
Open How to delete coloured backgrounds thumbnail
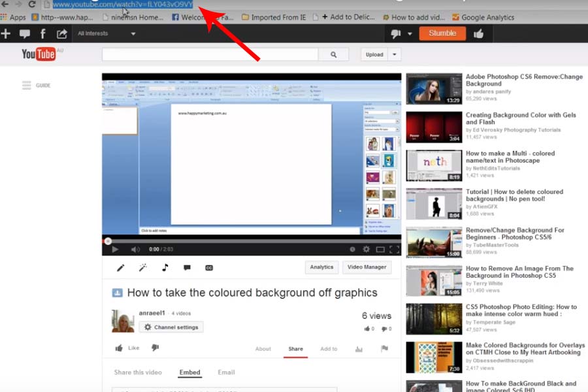coord(434,204)
